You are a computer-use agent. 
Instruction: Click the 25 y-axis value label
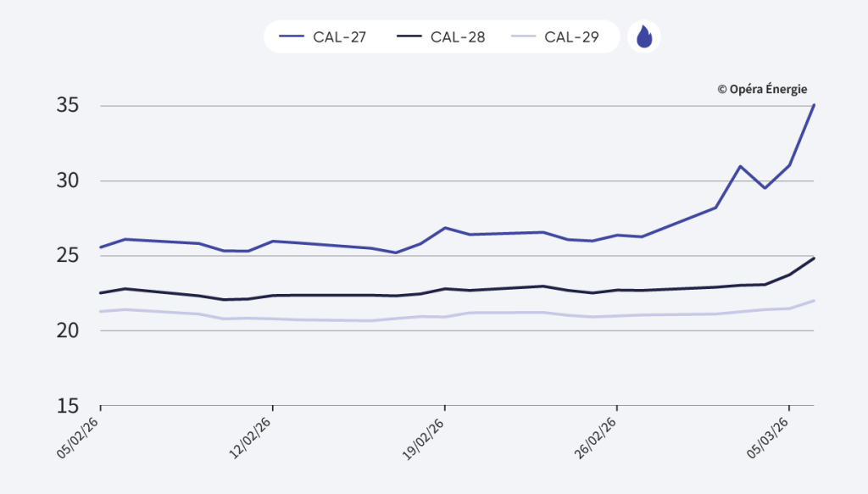coord(68,256)
